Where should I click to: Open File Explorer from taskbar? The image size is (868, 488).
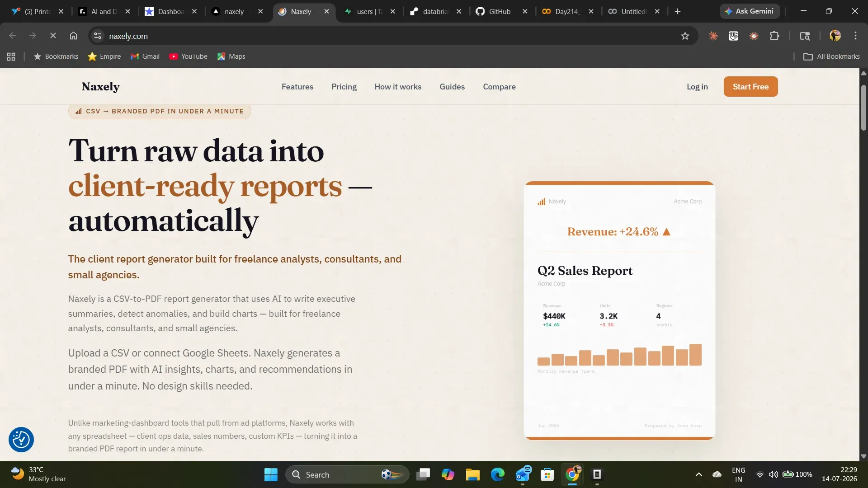click(473, 474)
